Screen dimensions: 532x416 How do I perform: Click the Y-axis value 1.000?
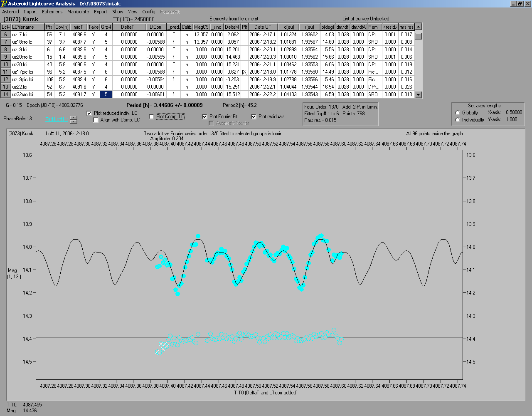point(512,119)
